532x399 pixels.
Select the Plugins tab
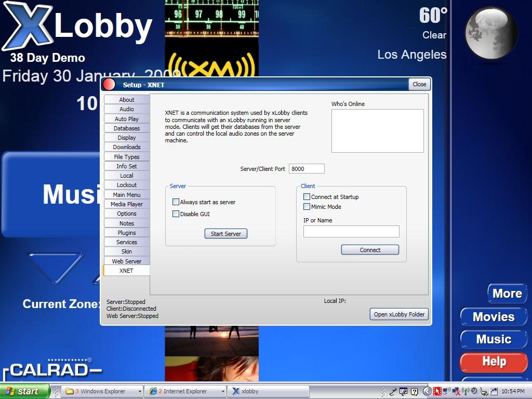pyautogui.click(x=127, y=233)
